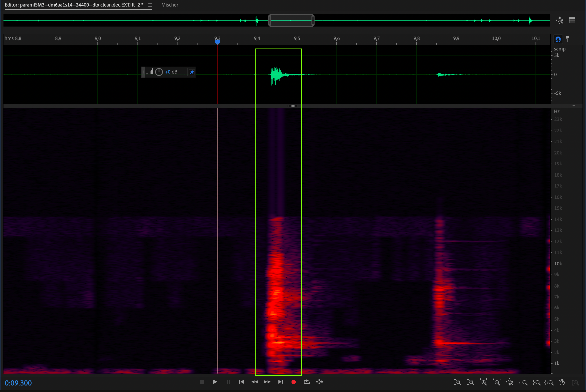Zoom to selection in-point

pyautogui.click(x=523, y=382)
